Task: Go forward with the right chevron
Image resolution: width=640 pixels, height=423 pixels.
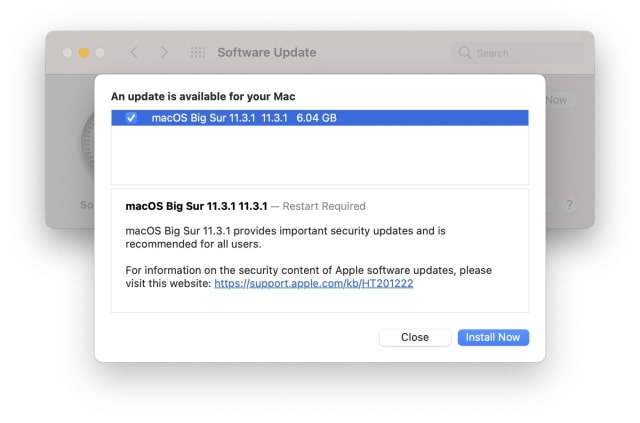Action: pos(164,52)
